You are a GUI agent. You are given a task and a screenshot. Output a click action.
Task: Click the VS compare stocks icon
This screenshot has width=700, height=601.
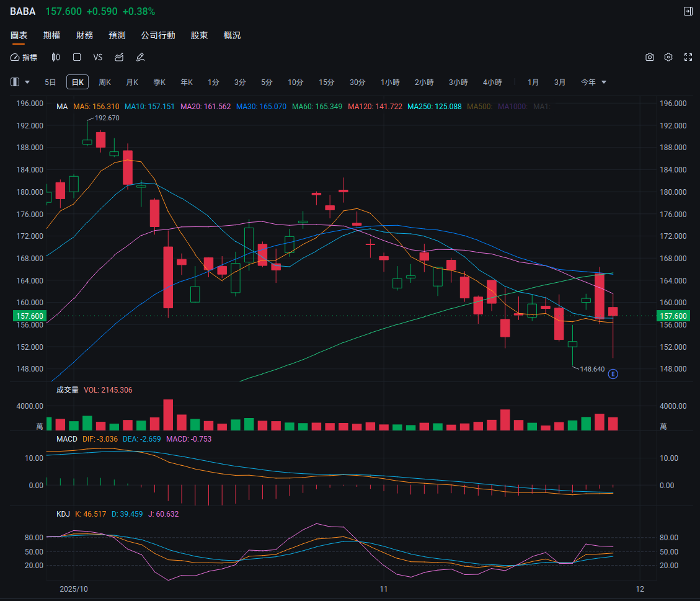pos(97,57)
